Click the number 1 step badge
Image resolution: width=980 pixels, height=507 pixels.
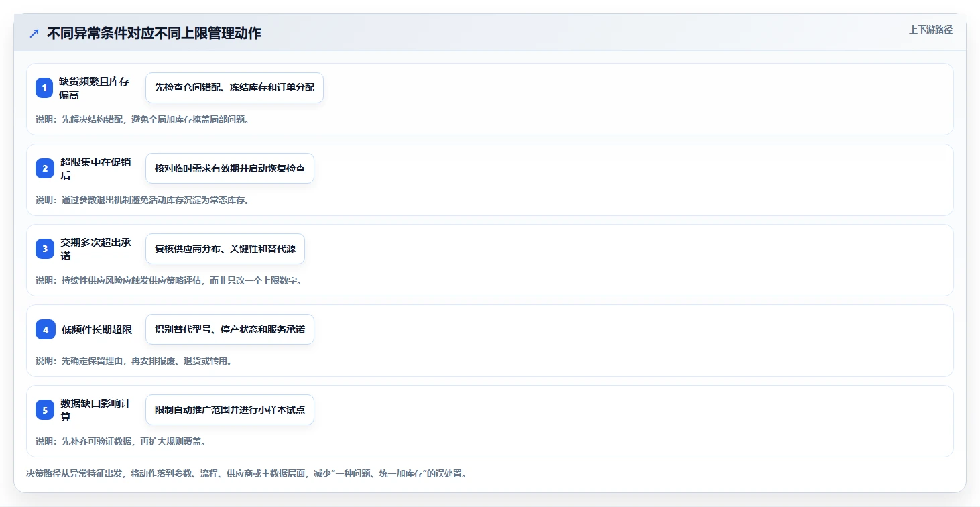tap(44, 88)
